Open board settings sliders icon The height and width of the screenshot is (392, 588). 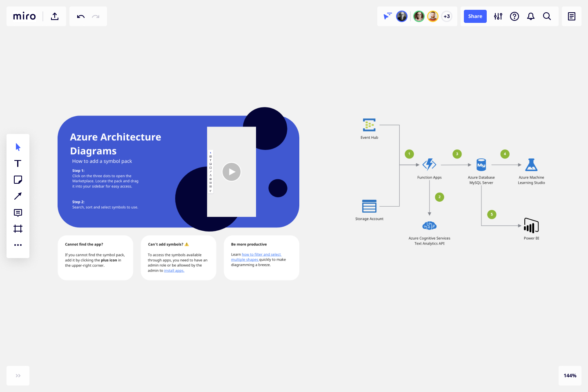pos(498,16)
